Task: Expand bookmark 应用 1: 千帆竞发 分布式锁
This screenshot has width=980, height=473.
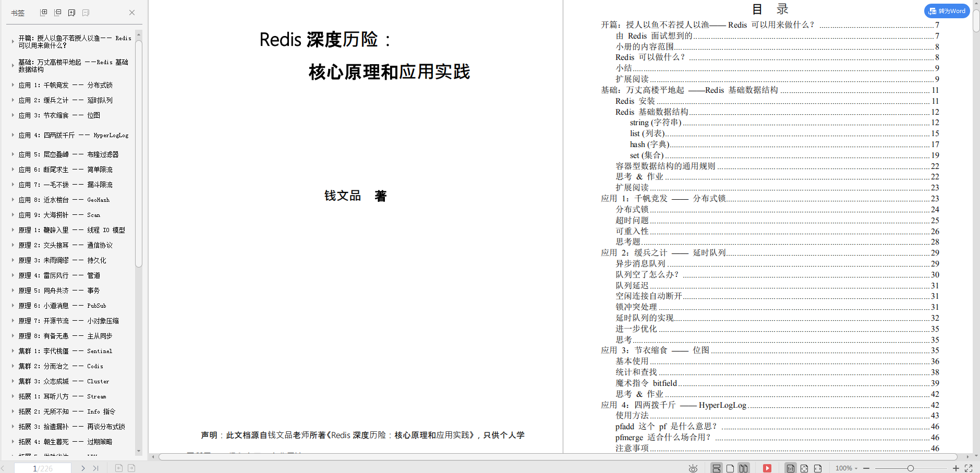Action: pos(13,84)
